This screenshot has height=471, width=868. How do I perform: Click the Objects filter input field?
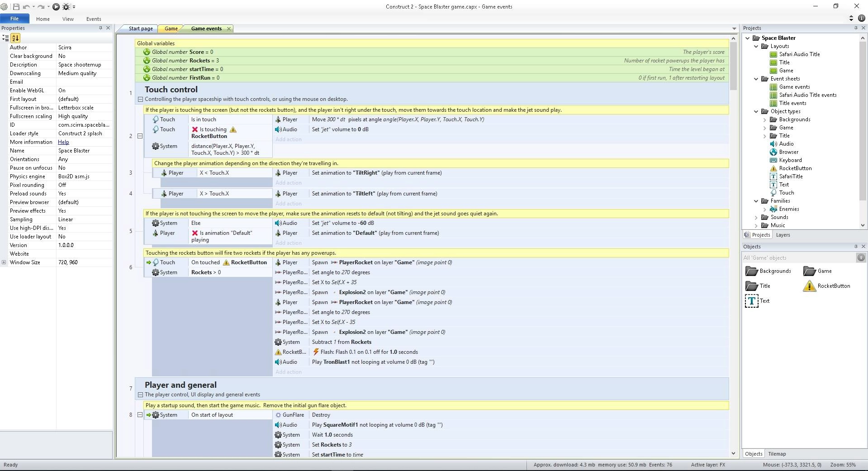point(798,258)
